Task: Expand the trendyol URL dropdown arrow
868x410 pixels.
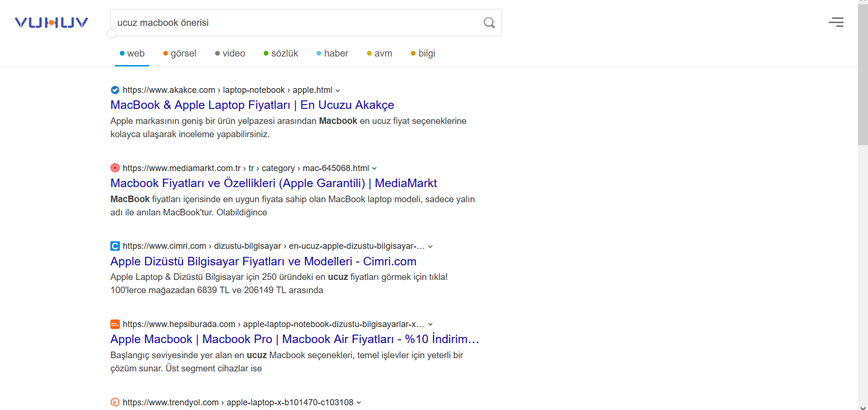Action: tap(359, 402)
